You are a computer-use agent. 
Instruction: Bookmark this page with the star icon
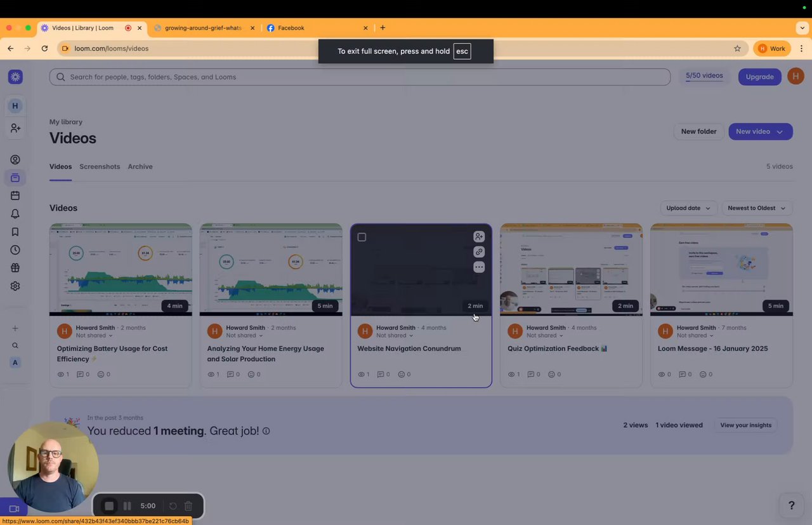tap(737, 48)
